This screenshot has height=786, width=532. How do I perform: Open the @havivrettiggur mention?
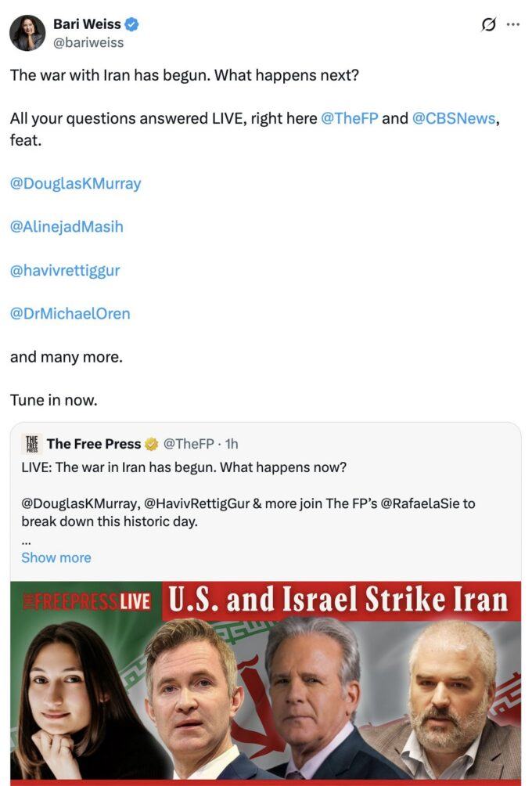(65, 270)
